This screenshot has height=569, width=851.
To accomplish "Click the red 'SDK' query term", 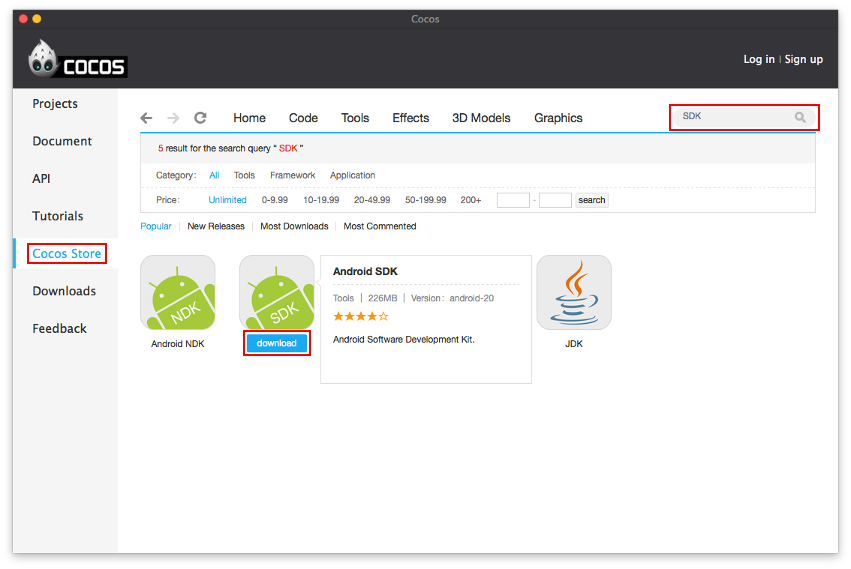I will pyautogui.click(x=288, y=148).
